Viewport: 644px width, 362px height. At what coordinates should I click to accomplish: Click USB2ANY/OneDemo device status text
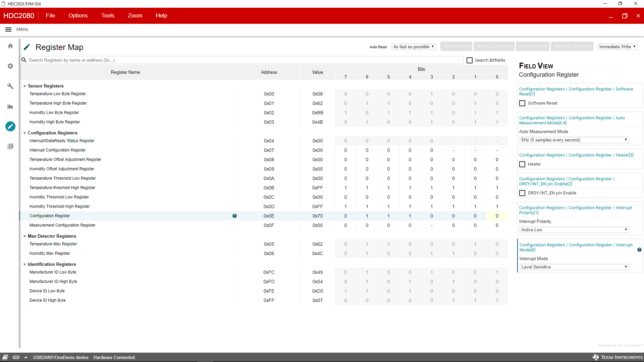[61, 357]
